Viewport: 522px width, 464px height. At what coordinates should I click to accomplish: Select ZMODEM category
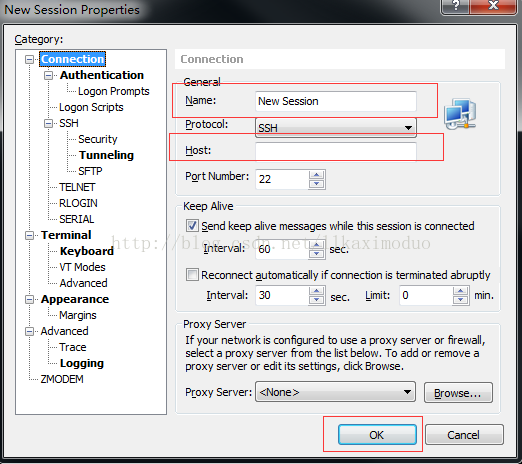pyautogui.click(x=62, y=379)
